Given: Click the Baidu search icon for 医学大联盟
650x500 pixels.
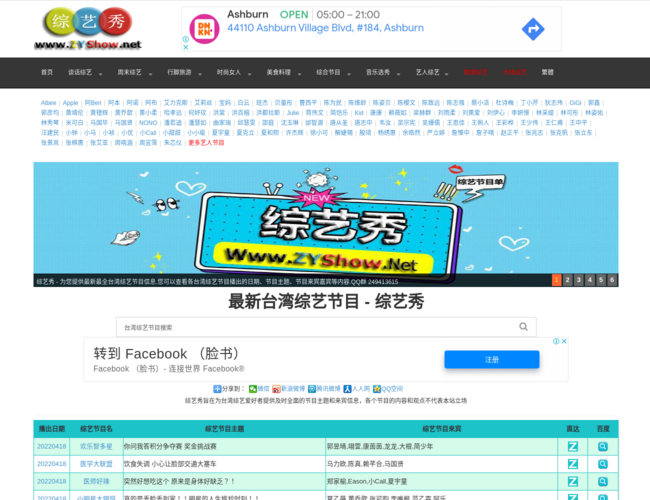Looking at the screenshot, I should (x=603, y=464).
